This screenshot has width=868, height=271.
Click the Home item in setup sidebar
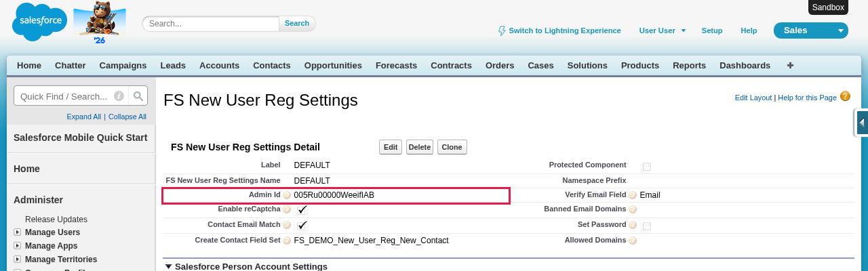pyautogui.click(x=27, y=169)
